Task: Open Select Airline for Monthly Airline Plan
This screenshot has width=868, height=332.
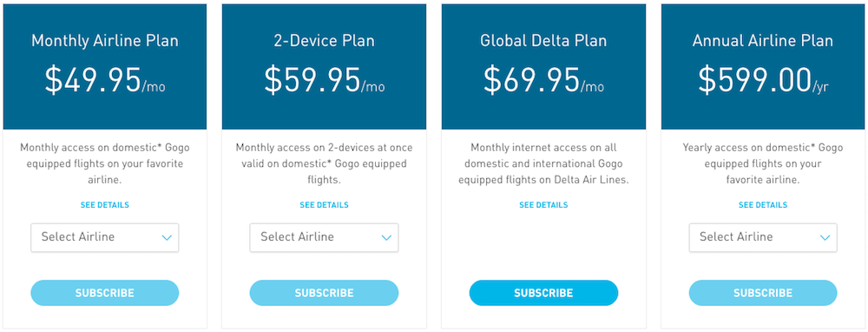Action: 105,238
